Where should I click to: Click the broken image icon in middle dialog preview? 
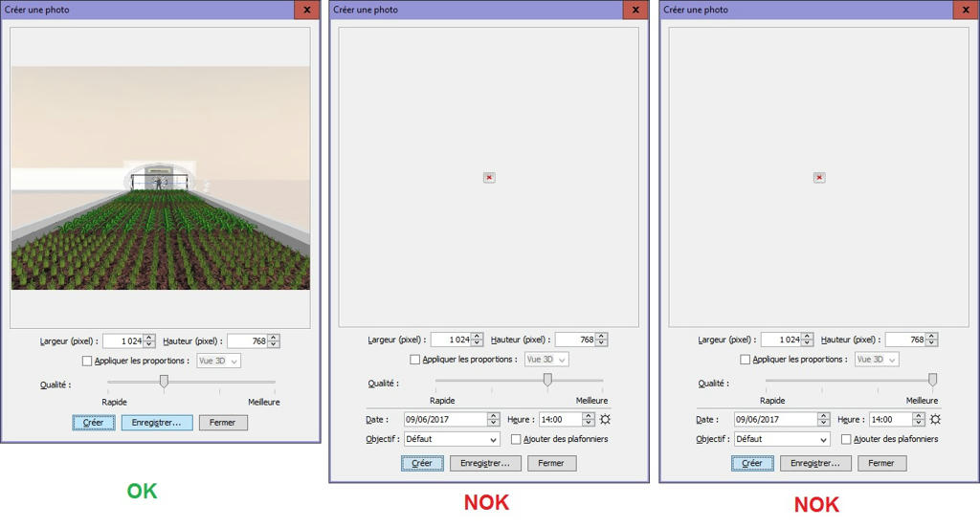(x=489, y=177)
